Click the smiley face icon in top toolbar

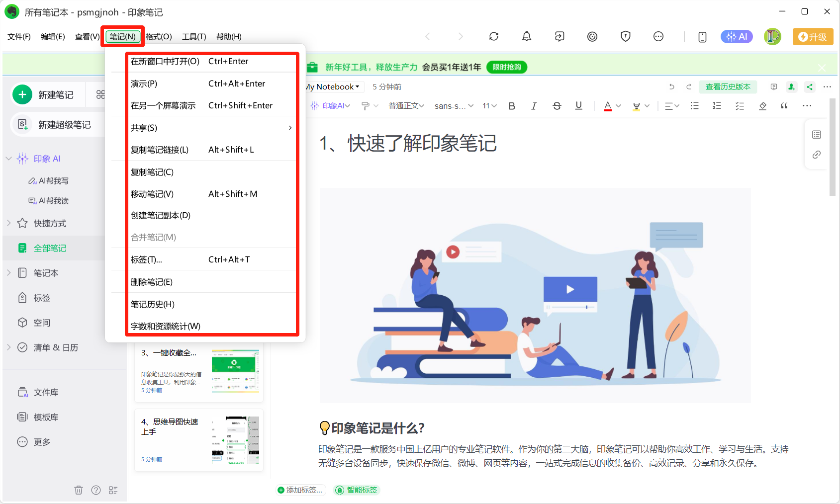click(592, 36)
